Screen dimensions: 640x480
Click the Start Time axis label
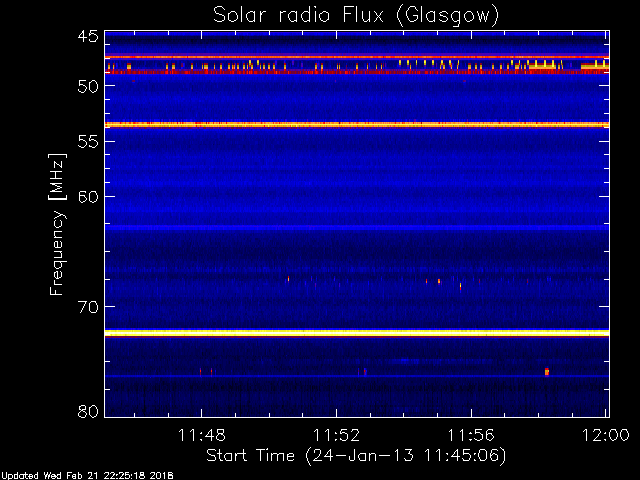[356, 456]
